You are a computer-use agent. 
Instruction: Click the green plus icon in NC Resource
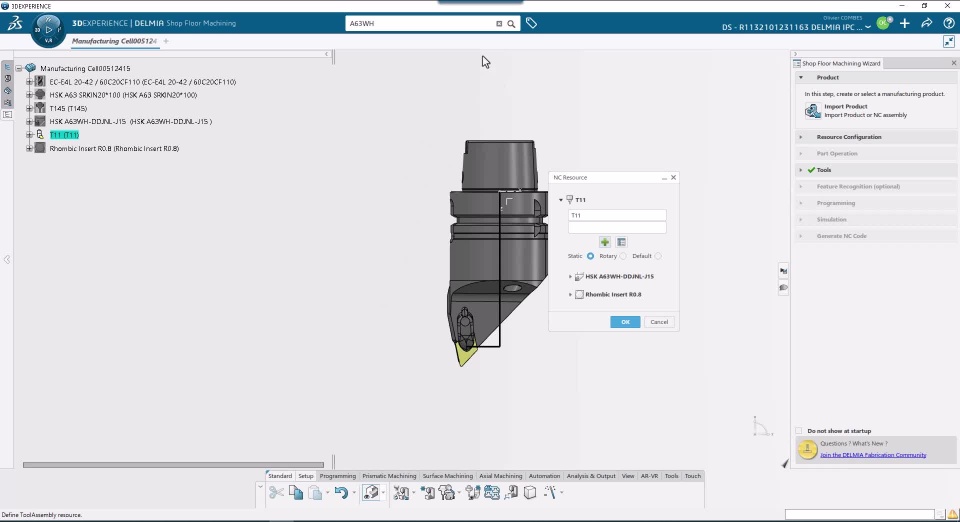pyautogui.click(x=605, y=242)
